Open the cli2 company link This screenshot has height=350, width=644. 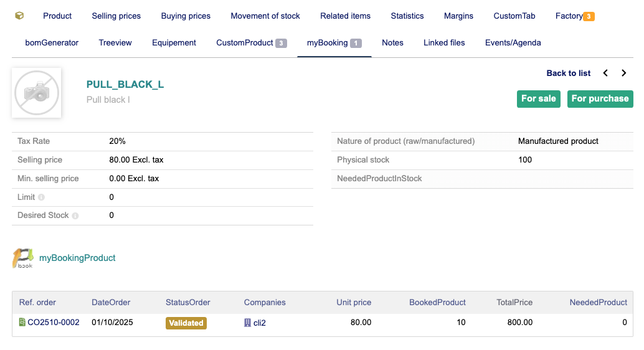[x=260, y=323]
